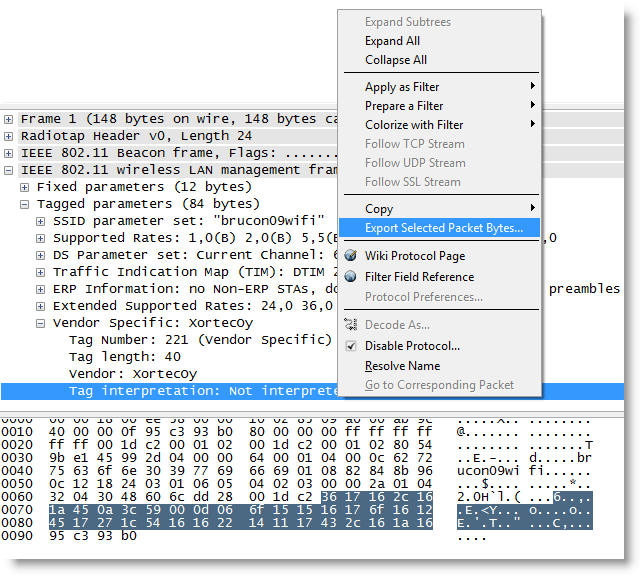Click the Prepare a Filter submenu arrow
The width and height of the screenshot is (640, 575).
[x=532, y=105]
